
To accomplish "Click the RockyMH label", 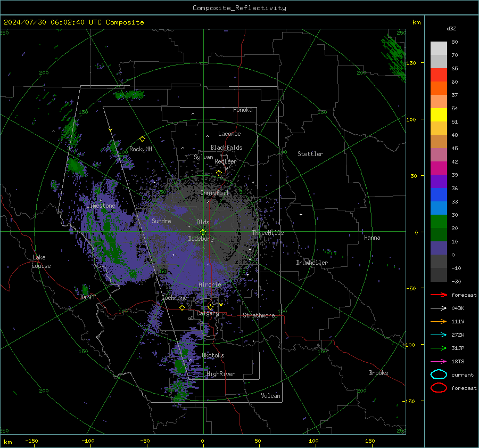I will (x=141, y=149).
